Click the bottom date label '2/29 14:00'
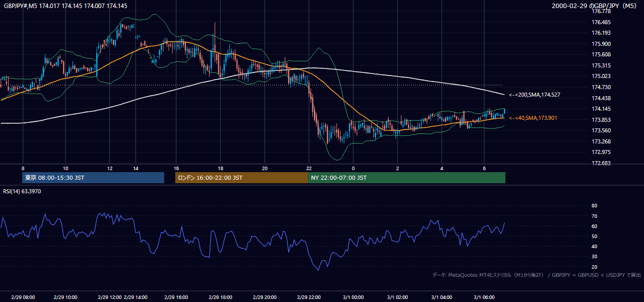This screenshot has width=644, height=302. point(136,297)
